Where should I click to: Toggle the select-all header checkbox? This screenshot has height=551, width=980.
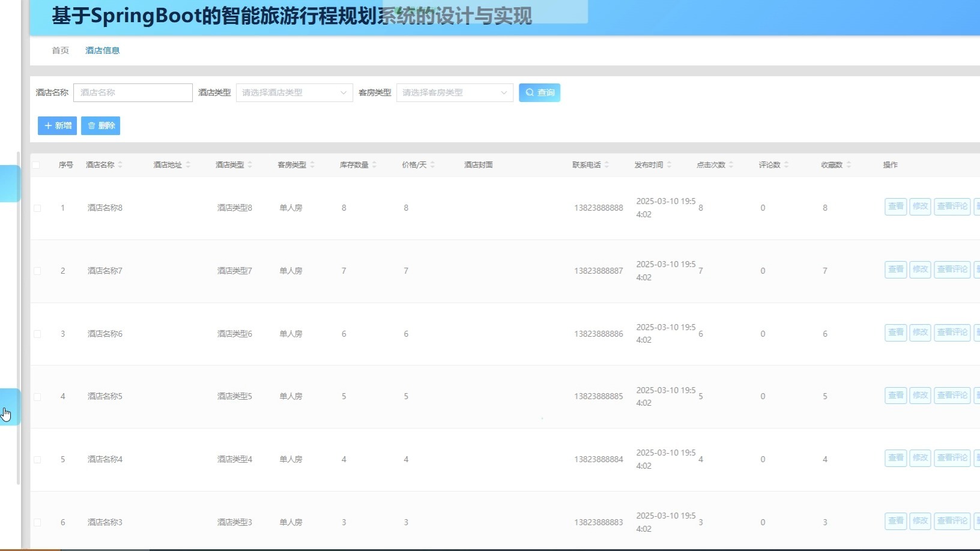[36, 165]
